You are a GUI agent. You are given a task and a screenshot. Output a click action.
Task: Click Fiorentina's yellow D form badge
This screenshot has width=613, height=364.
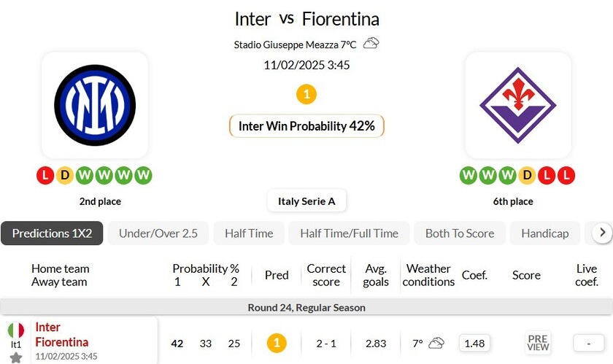[528, 175]
